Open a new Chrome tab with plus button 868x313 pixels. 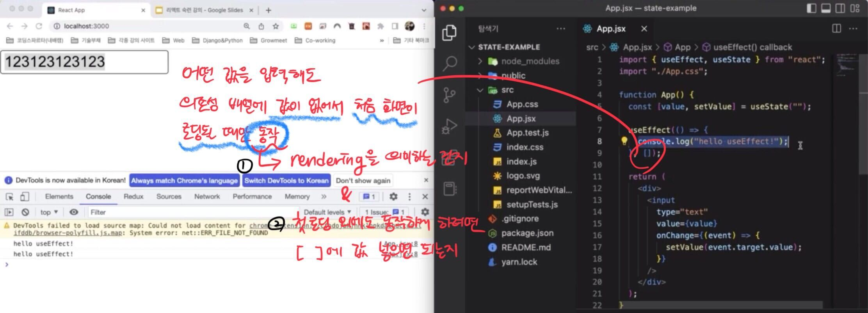pyautogui.click(x=269, y=11)
